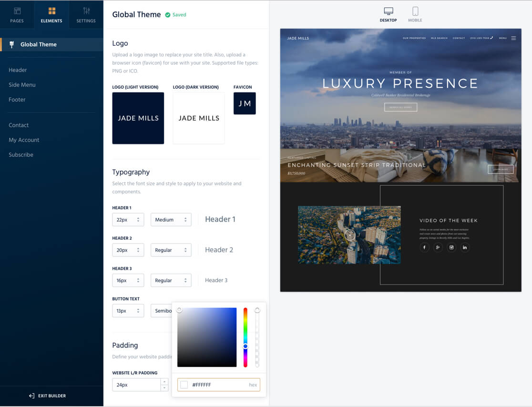Image resolution: width=532 pixels, height=407 pixels.
Task: Click the hex format label
Action: pyautogui.click(x=253, y=385)
